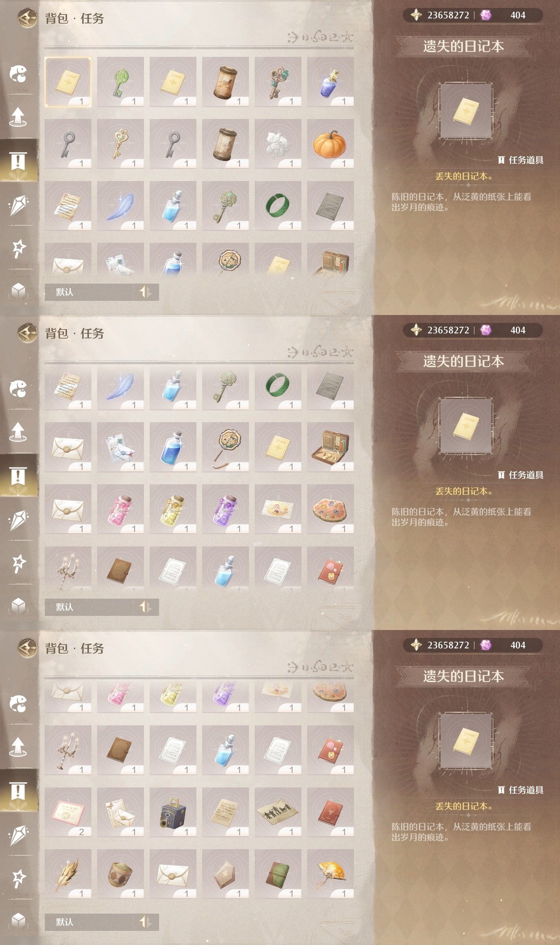Select the orange folding fan item
This screenshot has height=945, width=560.
(330, 874)
